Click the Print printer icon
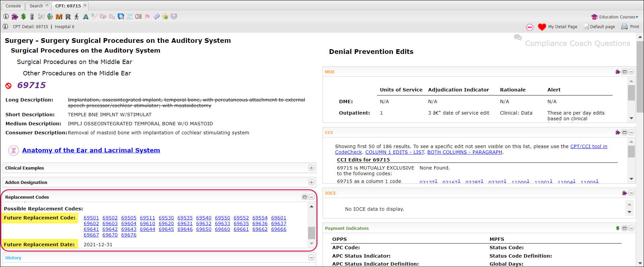Screen dimensions: 644x267 coord(624,27)
